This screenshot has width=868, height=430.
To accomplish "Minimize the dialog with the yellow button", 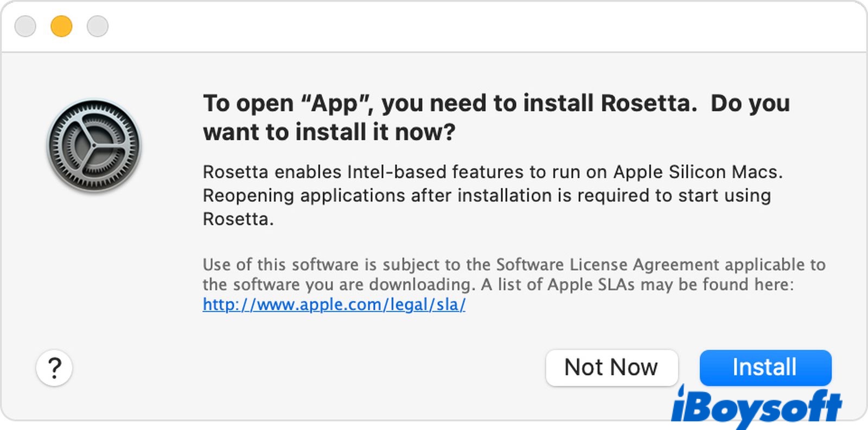I will pyautogui.click(x=61, y=26).
